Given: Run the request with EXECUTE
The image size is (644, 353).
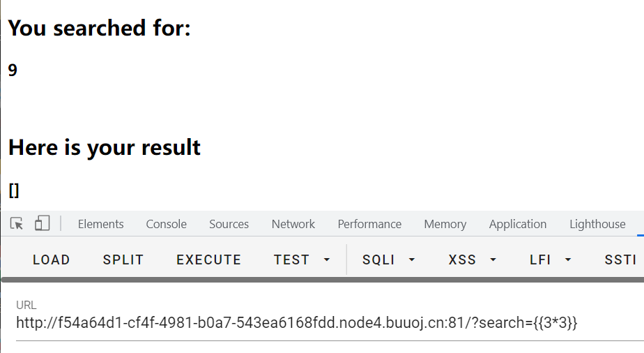Looking at the screenshot, I should point(208,260).
